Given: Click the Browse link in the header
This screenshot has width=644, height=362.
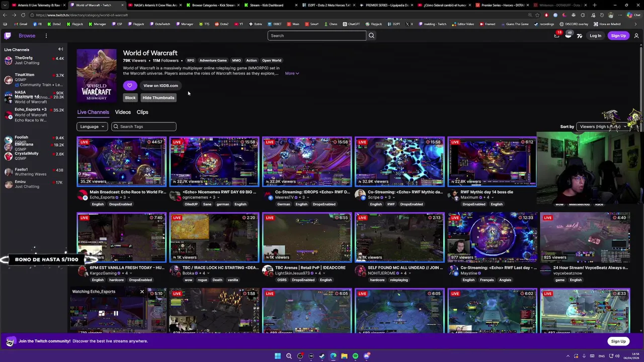Looking at the screenshot, I should click(27, 36).
